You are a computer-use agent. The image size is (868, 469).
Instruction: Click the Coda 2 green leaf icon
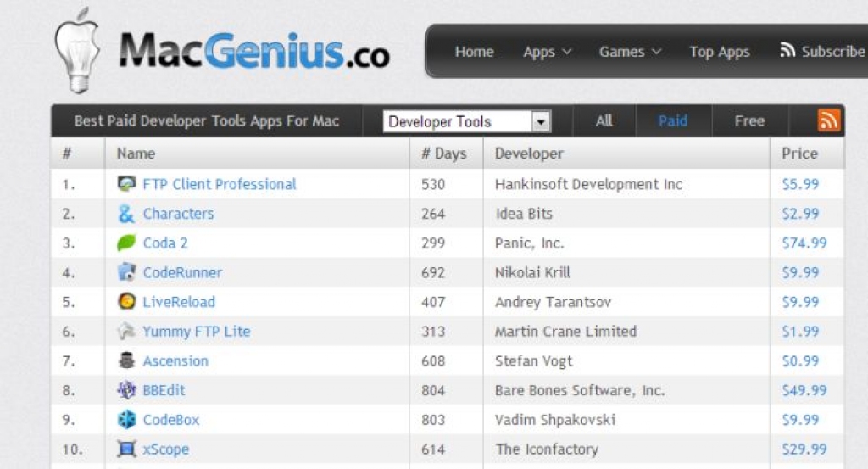[127, 243]
